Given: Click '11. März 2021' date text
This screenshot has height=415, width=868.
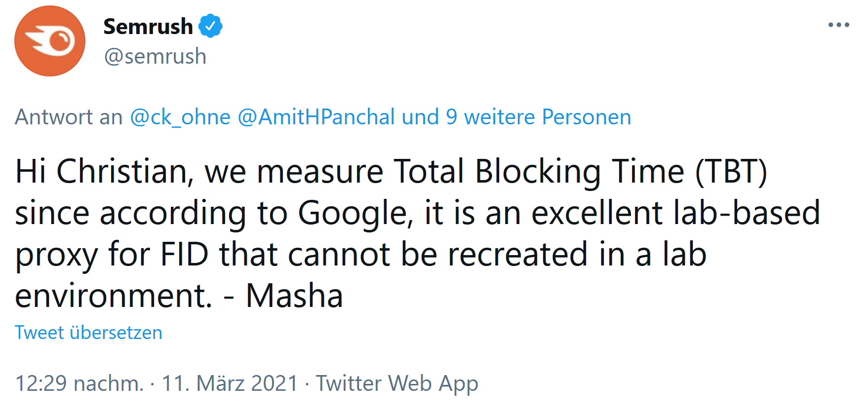Looking at the screenshot, I should [x=230, y=383].
